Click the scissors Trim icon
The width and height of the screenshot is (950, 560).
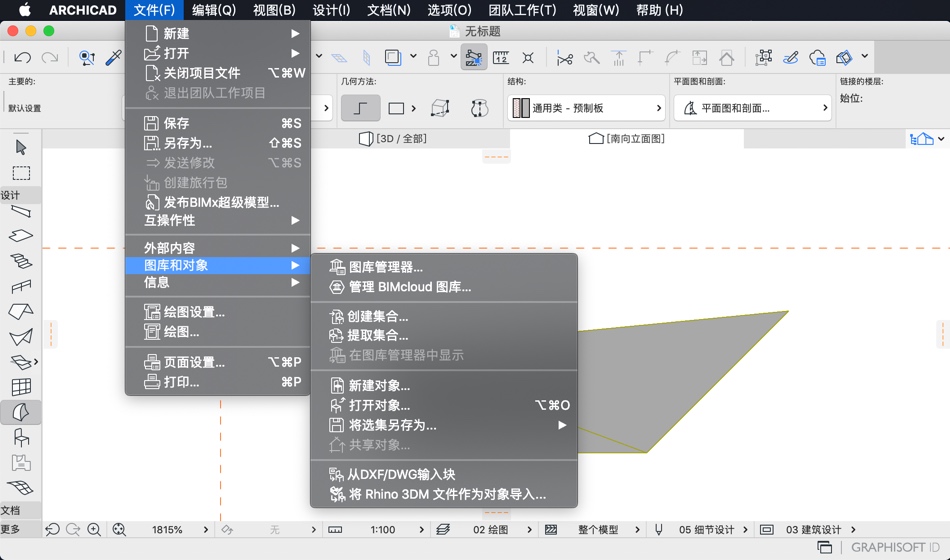565,58
